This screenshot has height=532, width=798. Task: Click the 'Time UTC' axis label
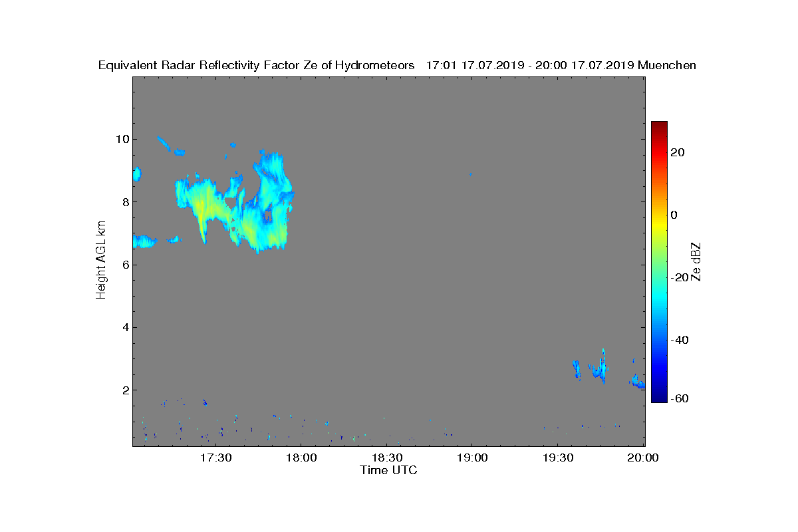coord(389,470)
